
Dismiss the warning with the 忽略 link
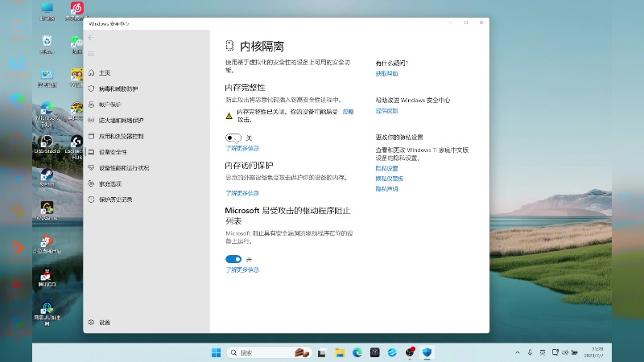click(348, 112)
